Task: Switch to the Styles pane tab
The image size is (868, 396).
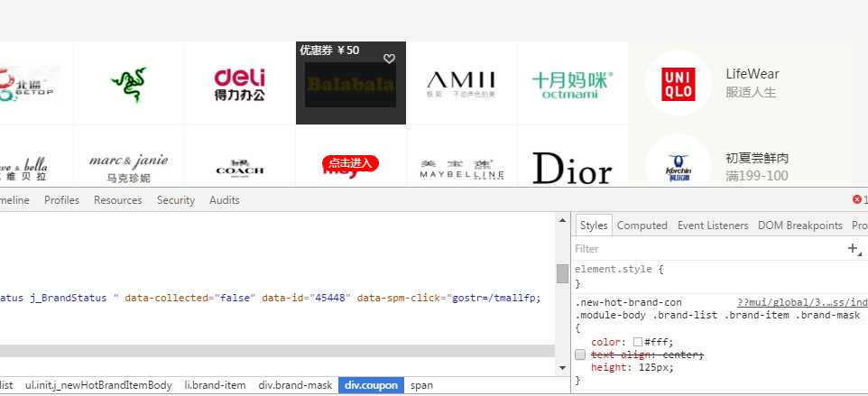Action: tap(594, 226)
